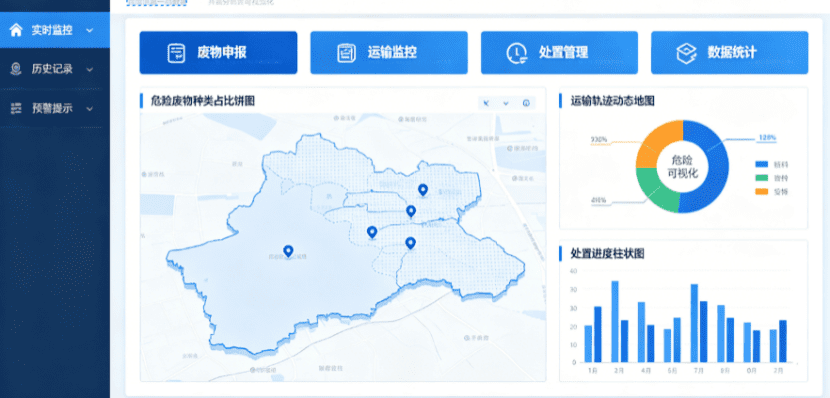Click the dark blue bar above 1月
The width and height of the screenshot is (830, 398).
pos(598,334)
